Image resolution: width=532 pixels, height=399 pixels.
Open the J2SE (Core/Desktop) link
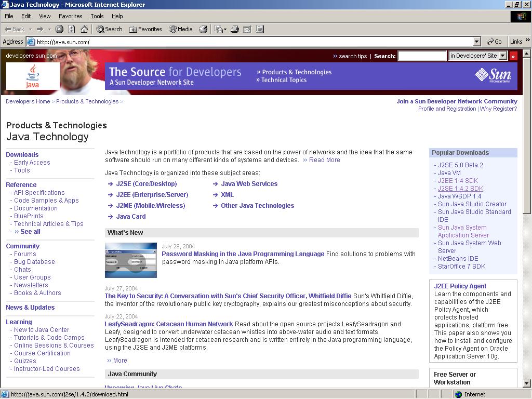[147, 183]
